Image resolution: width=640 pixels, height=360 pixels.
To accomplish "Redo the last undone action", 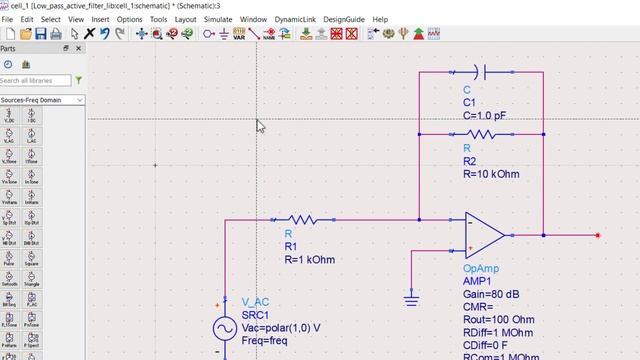I will pyautogui.click(x=120, y=34).
